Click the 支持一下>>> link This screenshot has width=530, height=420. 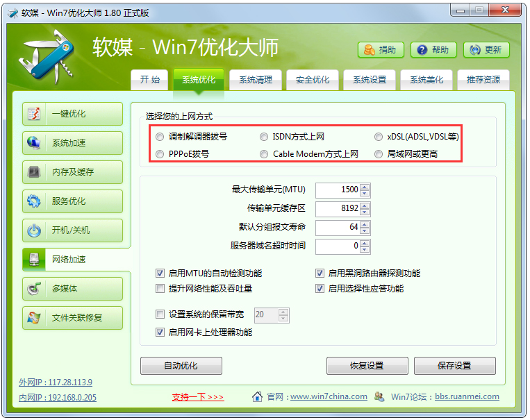click(198, 397)
